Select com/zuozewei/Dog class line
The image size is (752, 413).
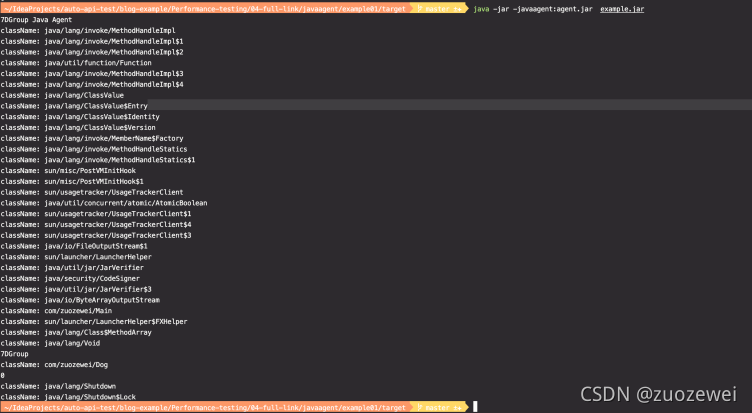[54, 365]
